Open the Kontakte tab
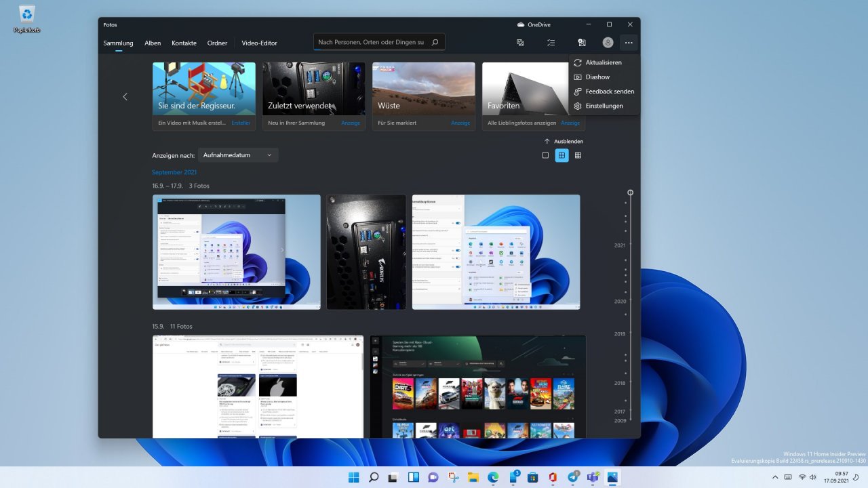This screenshot has height=488, width=868. click(x=184, y=43)
